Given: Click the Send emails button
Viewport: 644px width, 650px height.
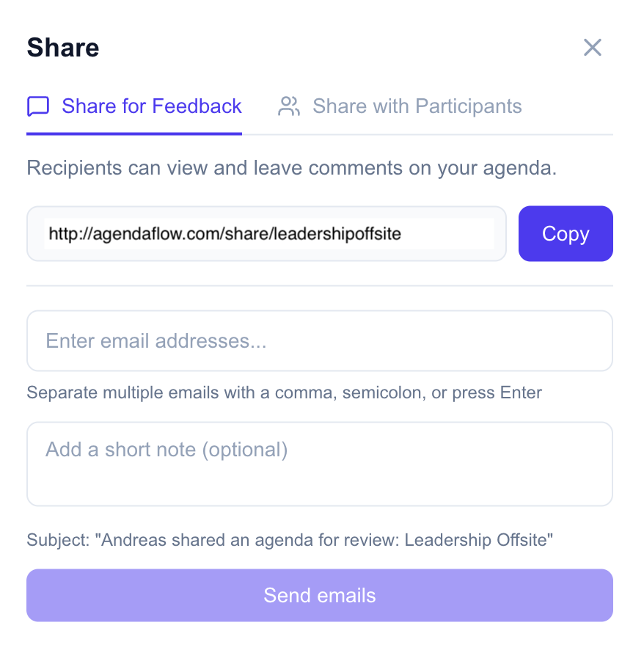Looking at the screenshot, I should (320, 595).
